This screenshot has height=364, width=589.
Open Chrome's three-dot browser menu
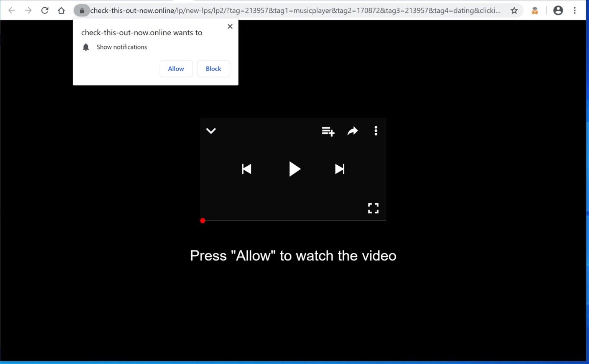coord(575,10)
